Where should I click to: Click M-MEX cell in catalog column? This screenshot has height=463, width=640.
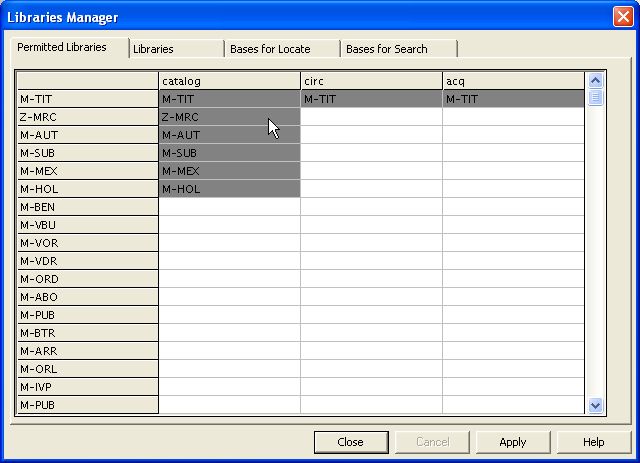click(x=229, y=171)
